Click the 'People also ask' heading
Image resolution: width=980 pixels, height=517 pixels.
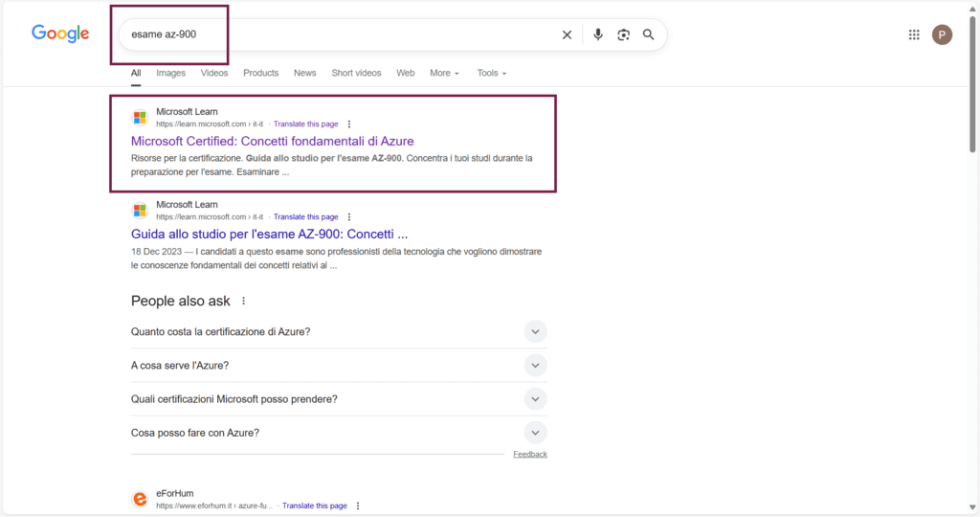[181, 302]
